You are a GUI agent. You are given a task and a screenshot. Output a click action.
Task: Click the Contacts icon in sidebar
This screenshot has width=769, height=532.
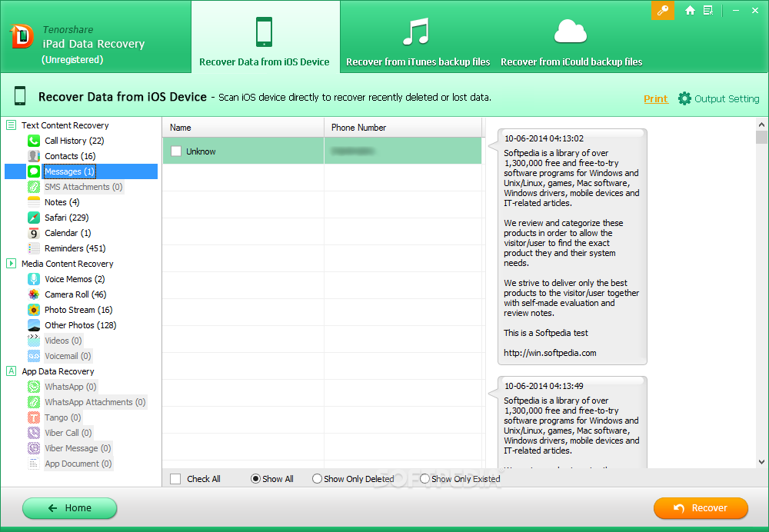click(34, 156)
